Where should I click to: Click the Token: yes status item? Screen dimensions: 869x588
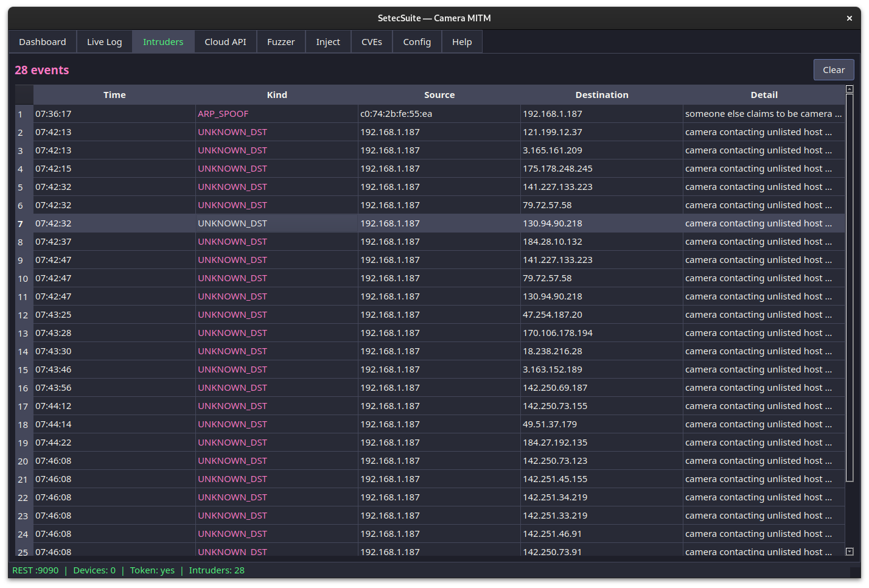(152, 570)
